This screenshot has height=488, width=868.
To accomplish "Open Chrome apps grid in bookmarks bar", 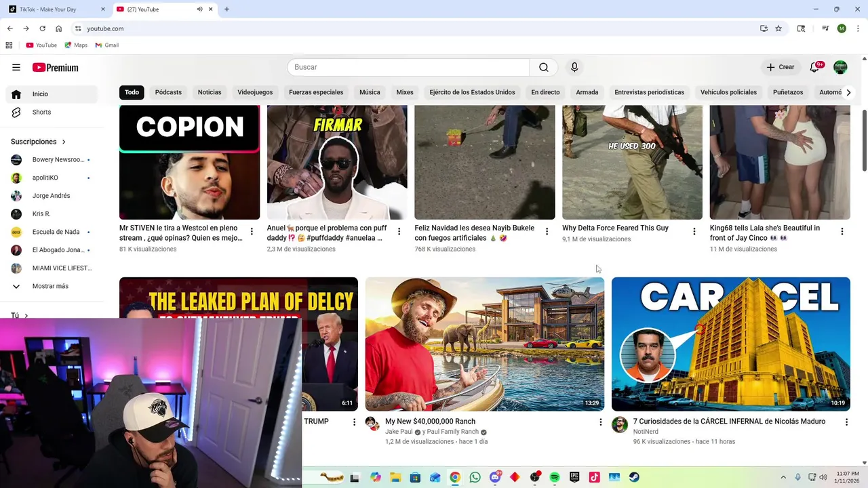I will 9,45.
